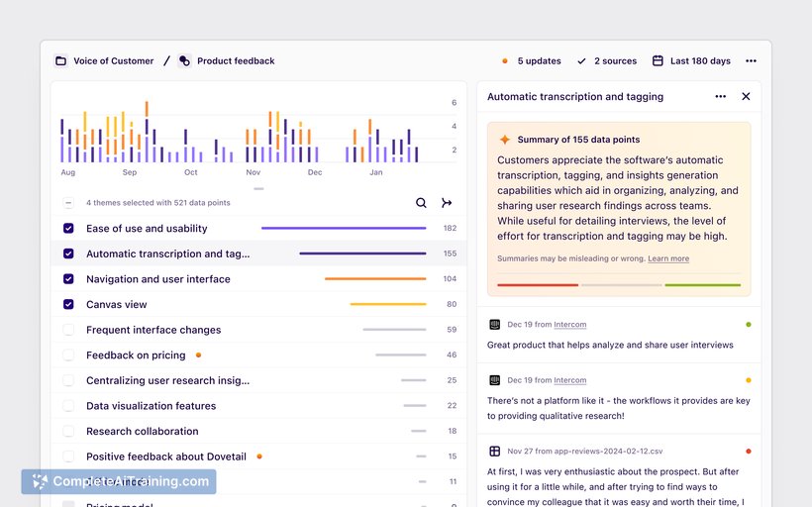Image resolution: width=812 pixels, height=507 pixels.
Task: Go to Voice of Customer breadcrumb
Action: tap(113, 61)
